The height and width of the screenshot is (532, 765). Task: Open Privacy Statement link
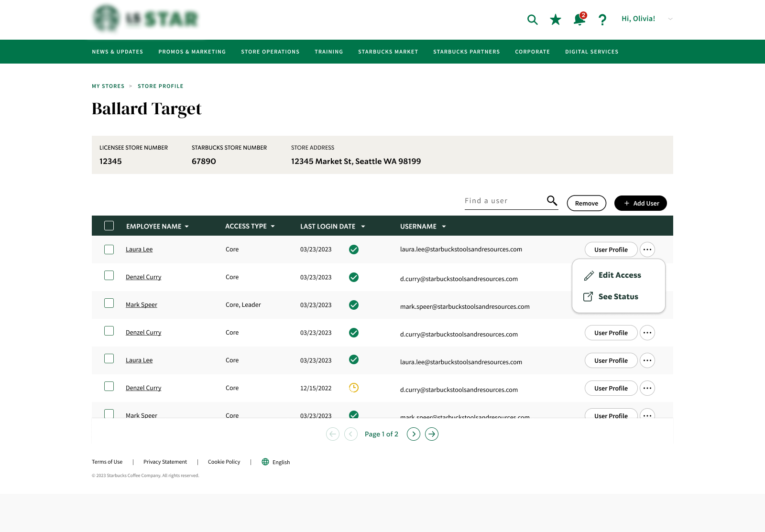(165, 462)
